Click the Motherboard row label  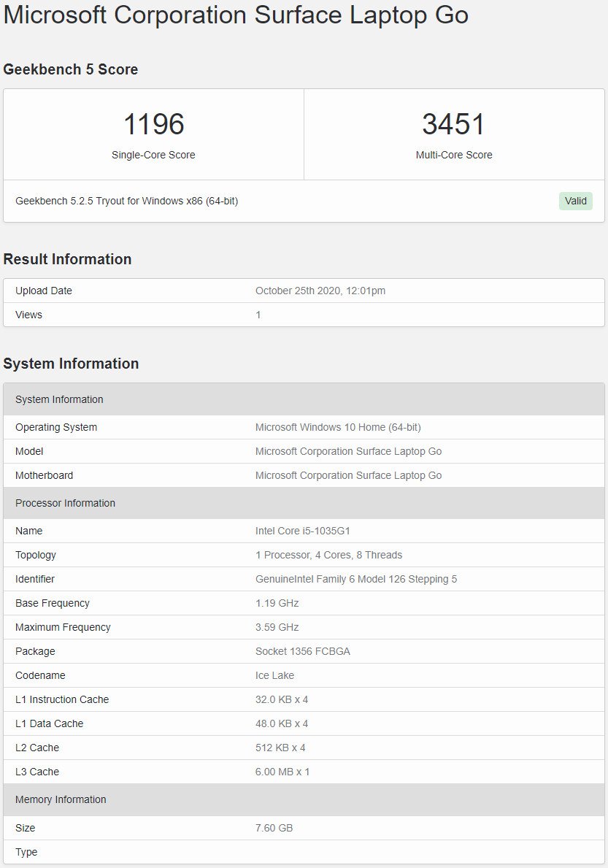[x=45, y=475]
